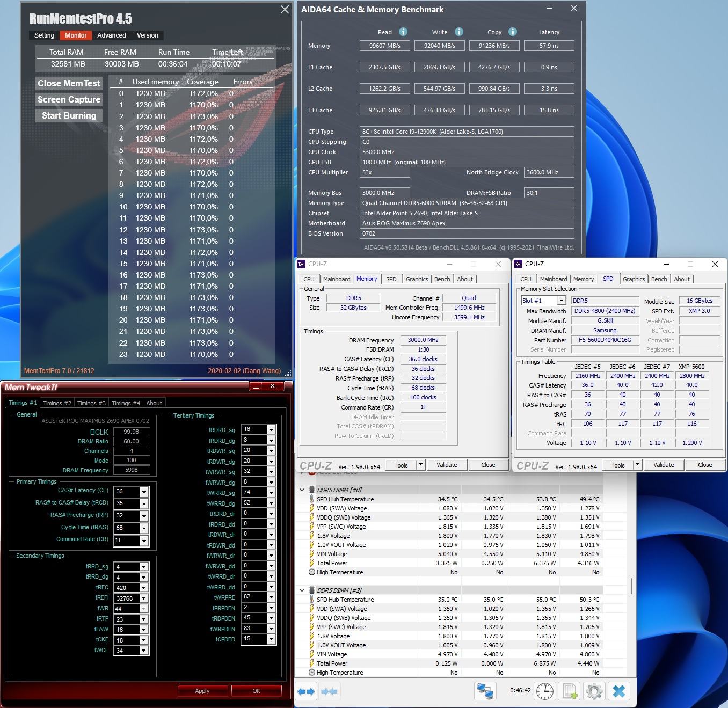Open HWiNFO sensor settings gear icon

coord(594,691)
